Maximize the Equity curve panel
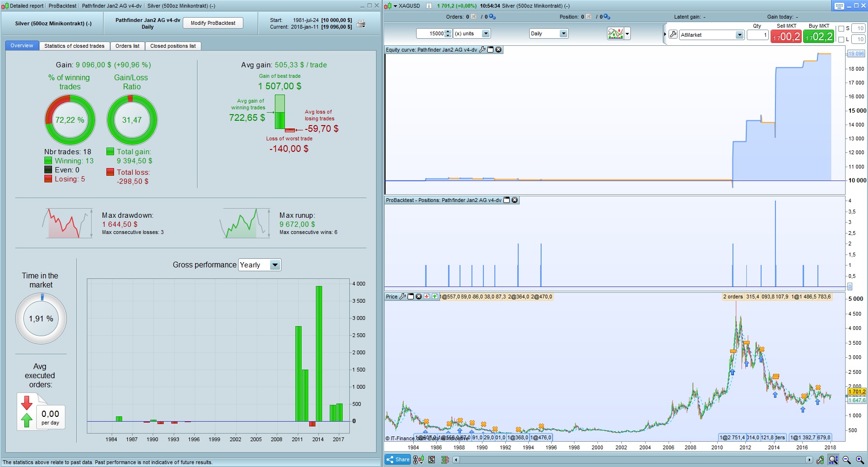 coord(490,50)
